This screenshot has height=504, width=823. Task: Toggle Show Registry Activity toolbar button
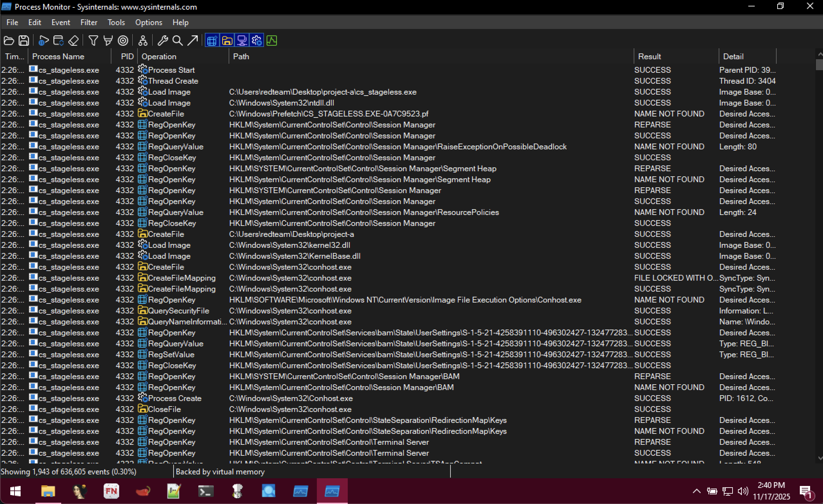[212, 41]
